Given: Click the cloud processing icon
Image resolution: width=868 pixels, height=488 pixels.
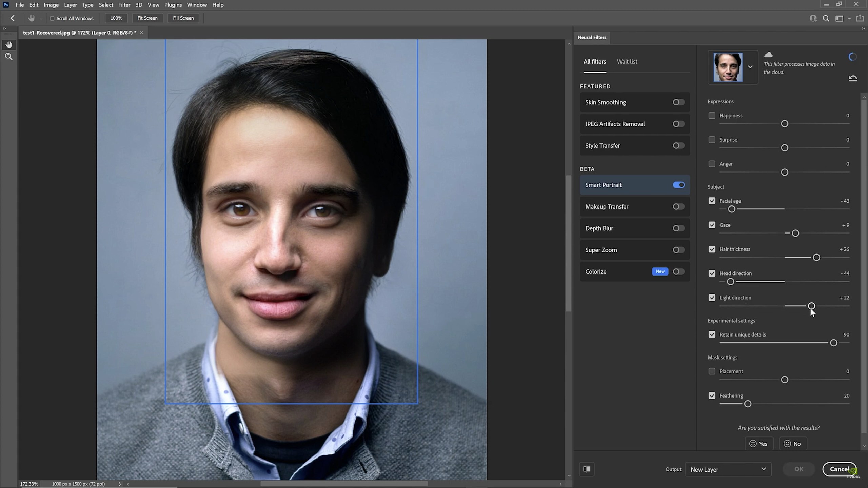Looking at the screenshot, I should (x=768, y=55).
